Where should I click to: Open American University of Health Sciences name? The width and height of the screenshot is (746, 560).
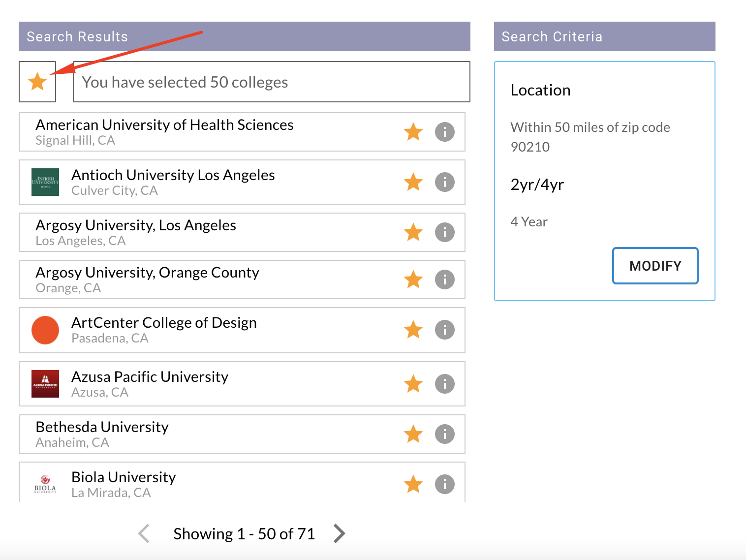[x=165, y=125]
